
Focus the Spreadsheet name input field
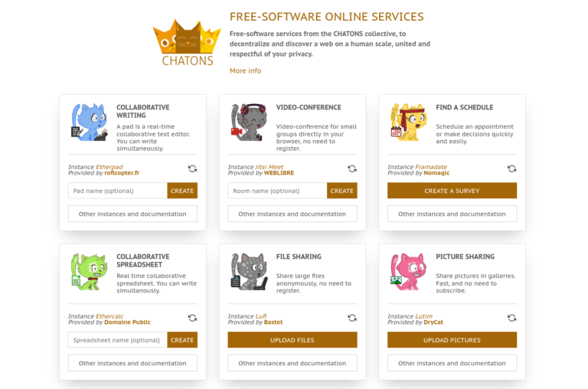[118, 340]
